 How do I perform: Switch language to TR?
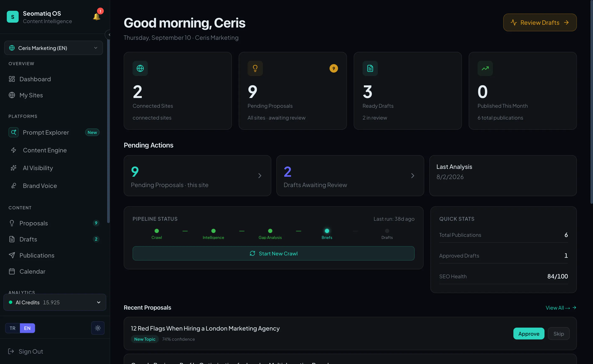point(12,328)
